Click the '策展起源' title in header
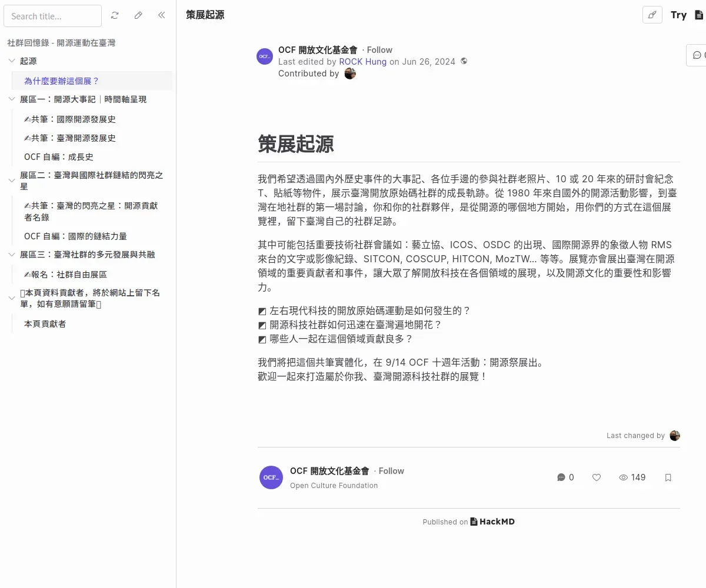 pyautogui.click(x=205, y=15)
